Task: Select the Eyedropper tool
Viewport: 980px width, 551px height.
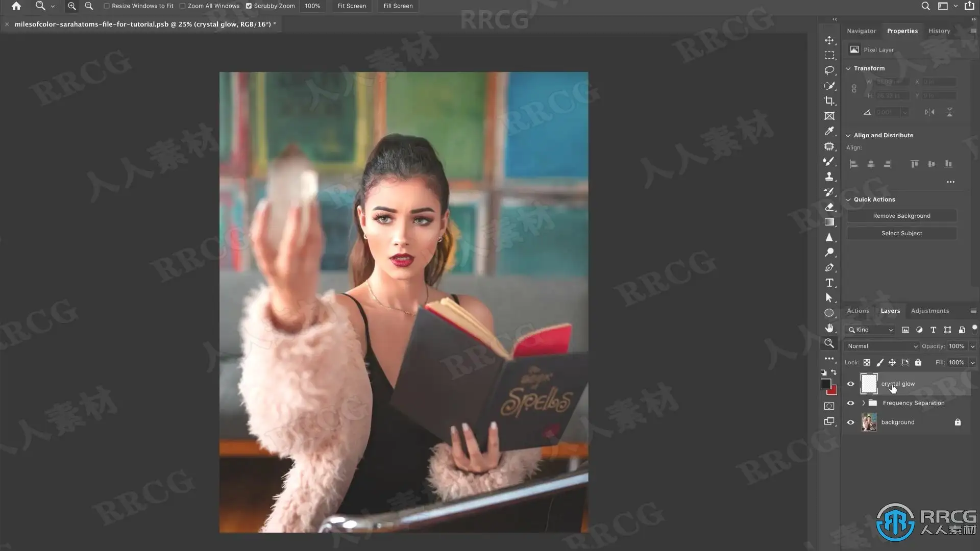Action: pyautogui.click(x=829, y=131)
